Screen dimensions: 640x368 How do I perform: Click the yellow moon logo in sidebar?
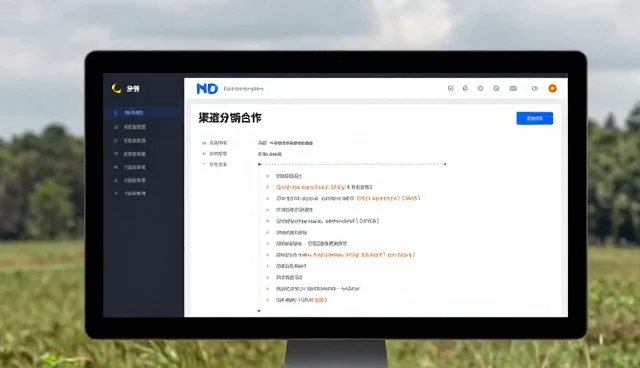[116, 88]
